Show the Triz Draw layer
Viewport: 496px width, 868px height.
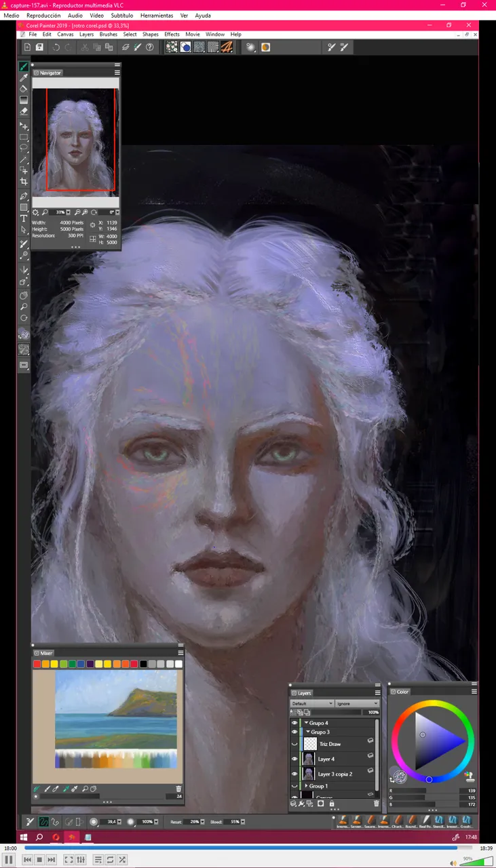tap(294, 744)
